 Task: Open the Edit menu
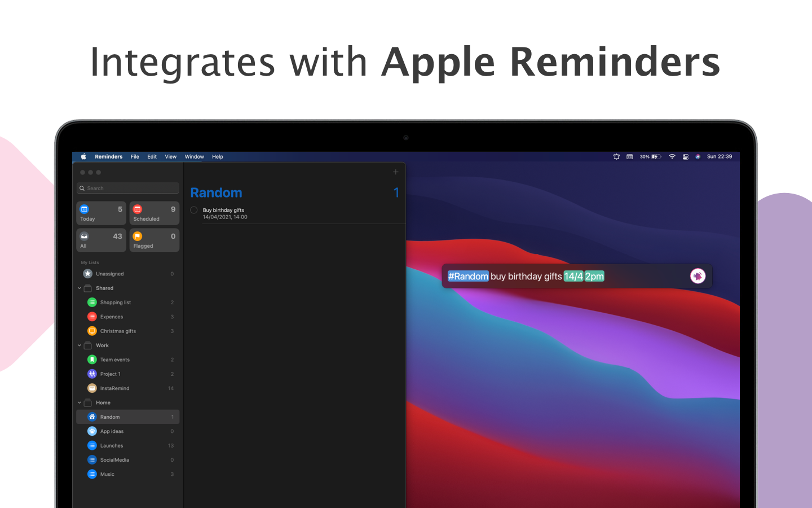click(152, 157)
